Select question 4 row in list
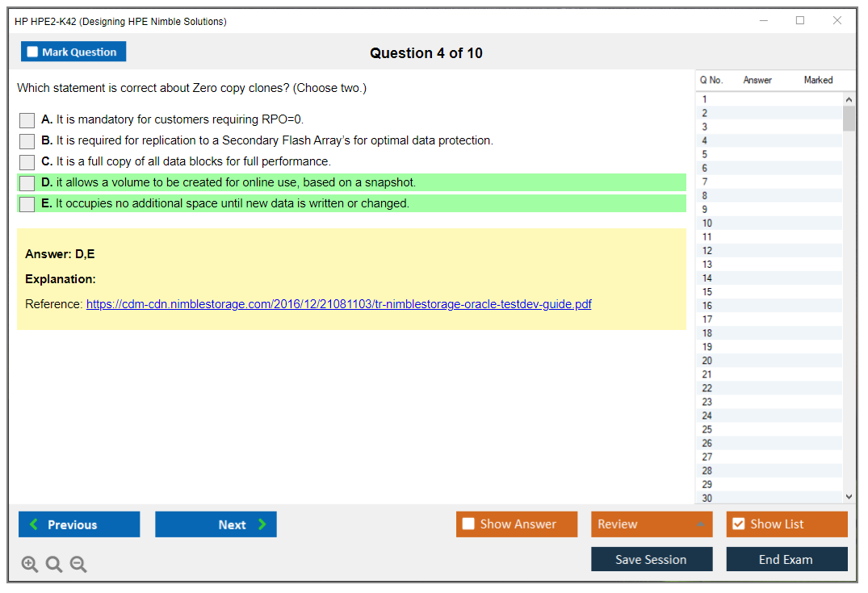This screenshot has width=868, height=593. click(x=705, y=141)
